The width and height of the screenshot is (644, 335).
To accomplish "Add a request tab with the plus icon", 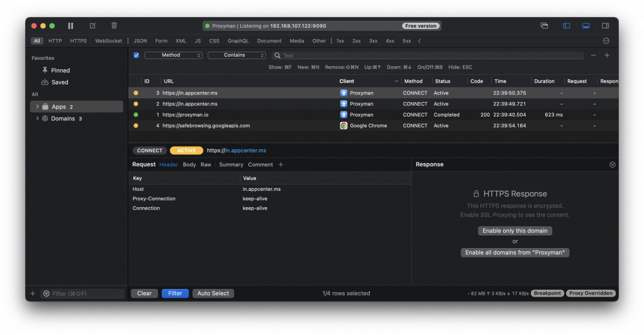I will click(x=281, y=164).
